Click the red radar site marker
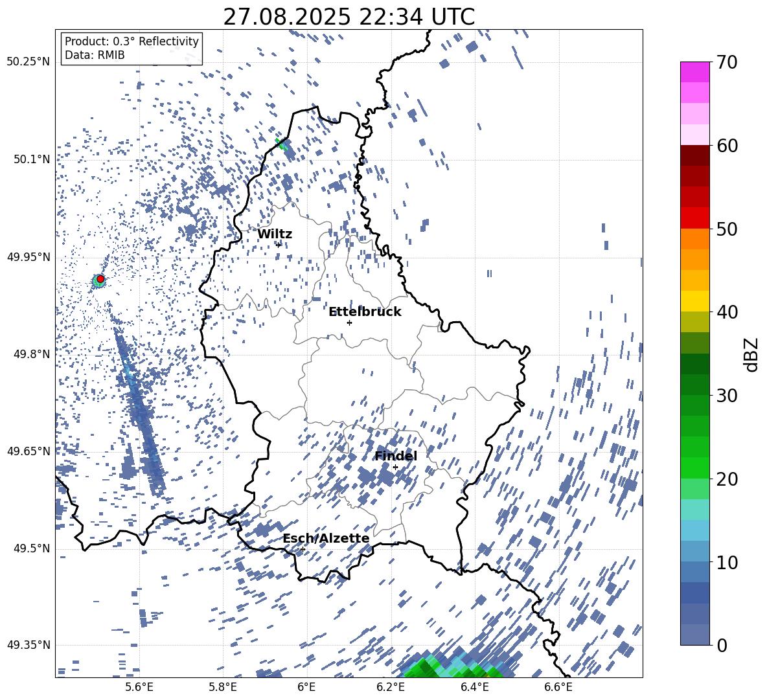 pos(100,278)
